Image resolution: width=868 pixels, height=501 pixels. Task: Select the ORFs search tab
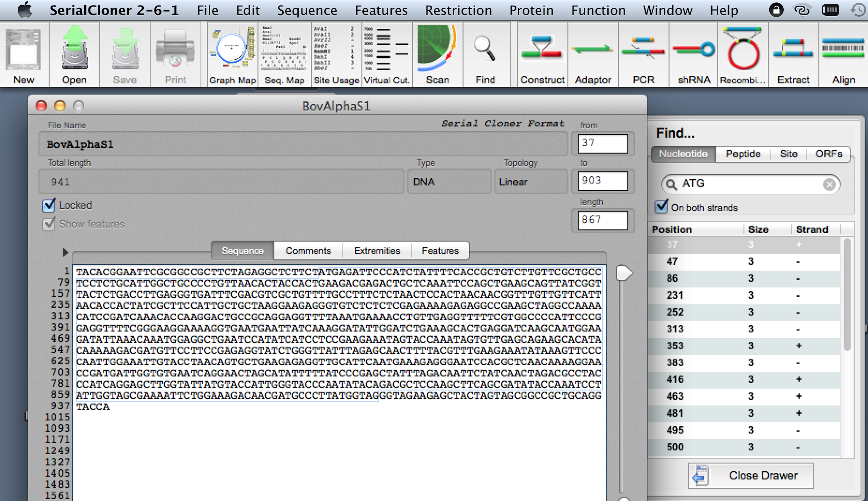pos(829,154)
